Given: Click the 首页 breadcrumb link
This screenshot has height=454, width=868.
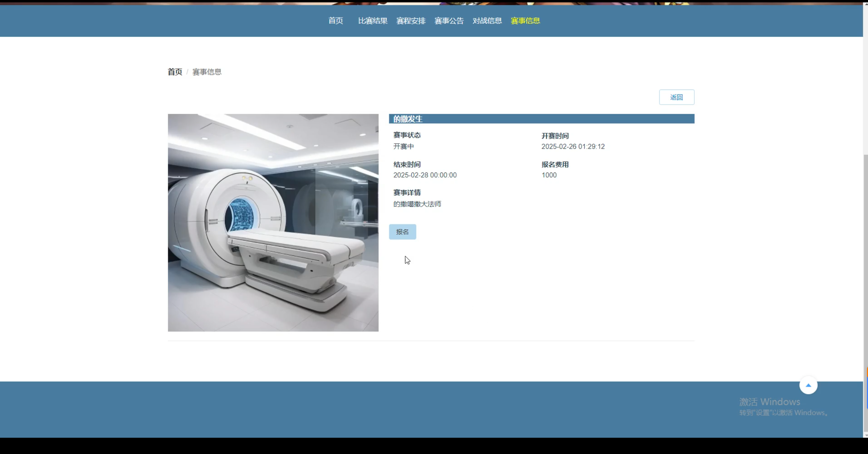Looking at the screenshot, I should pos(175,72).
